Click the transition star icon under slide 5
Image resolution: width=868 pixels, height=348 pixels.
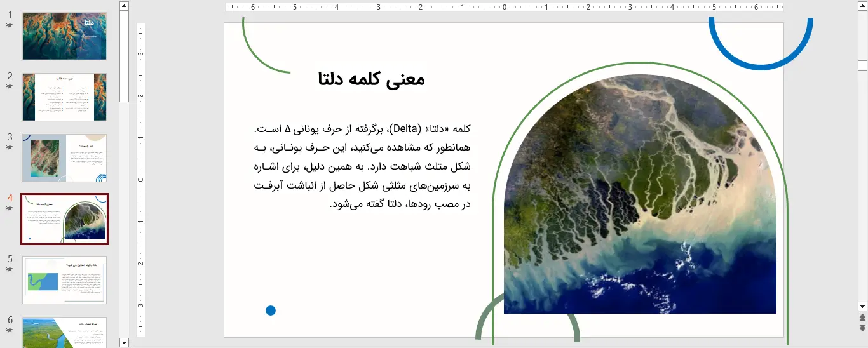(x=10, y=269)
